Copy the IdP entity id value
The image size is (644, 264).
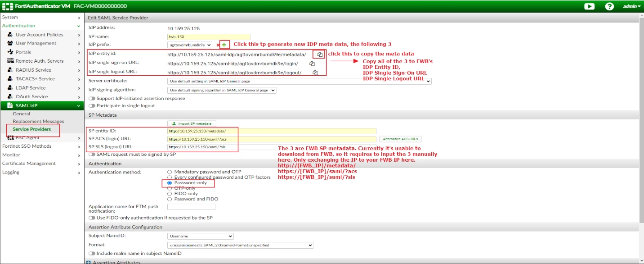(x=320, y=55)
